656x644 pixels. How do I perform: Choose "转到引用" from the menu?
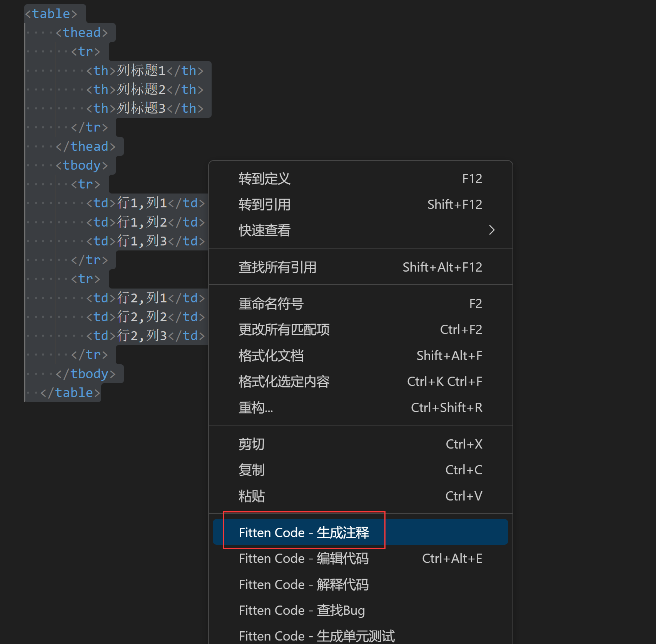264,204
